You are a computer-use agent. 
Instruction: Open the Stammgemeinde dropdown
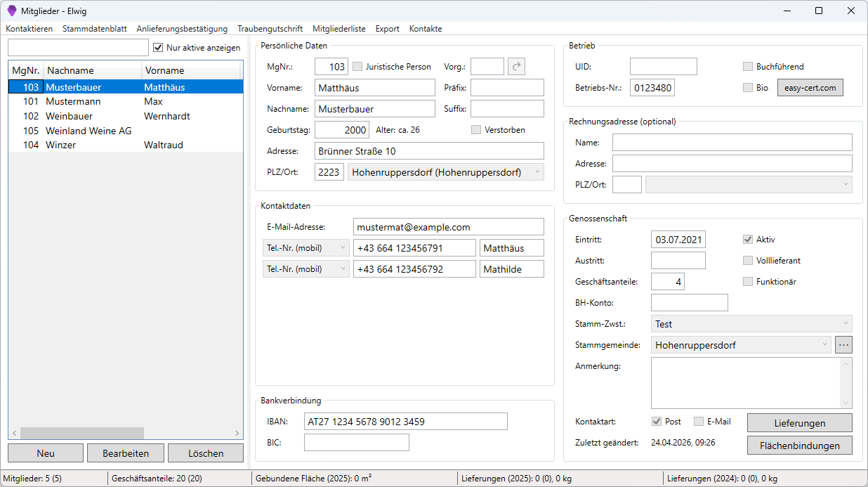742,345
